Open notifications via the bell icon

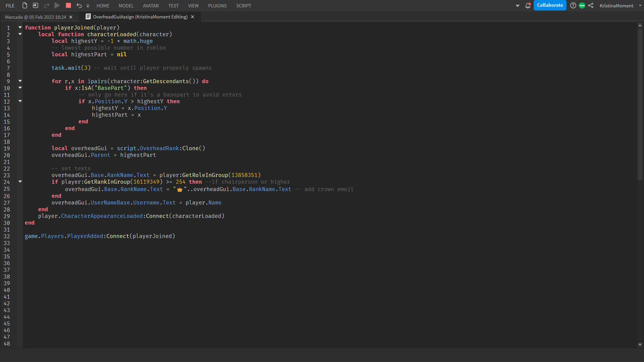[528, 5]
